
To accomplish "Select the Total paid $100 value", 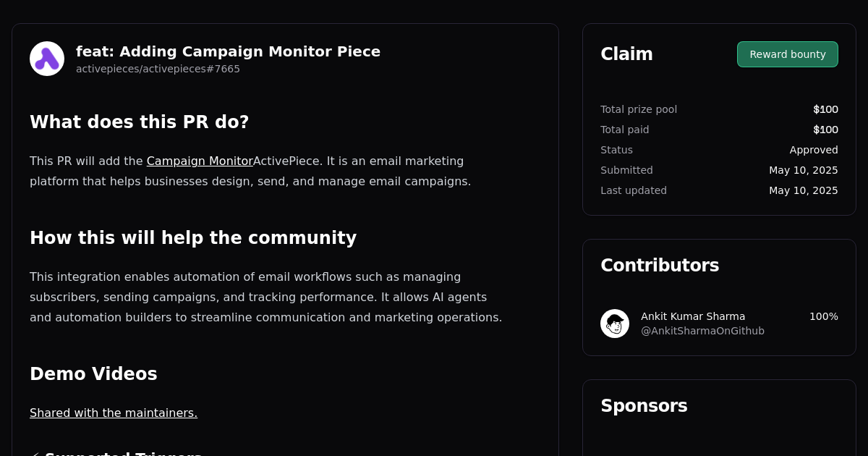I will pyautogui.click(x=825, y=130).
